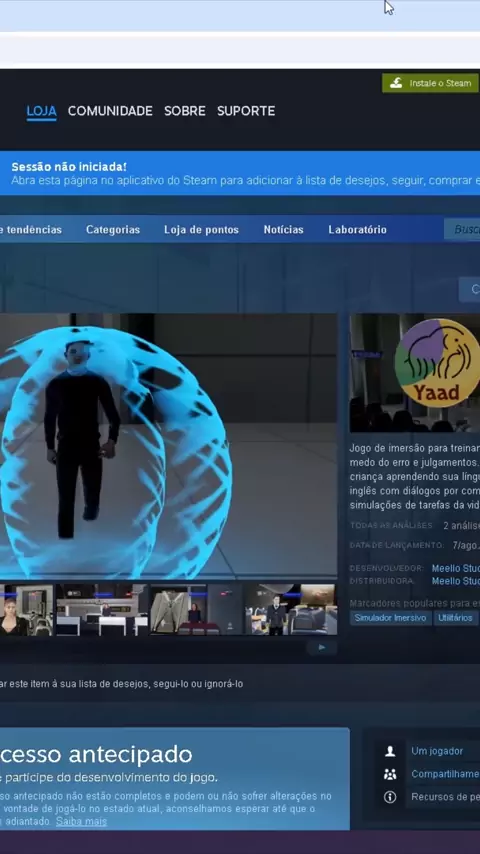Click the download icon on Instale o Steam
The width and height of the screenshot is (480, 854).
(396, 83)
